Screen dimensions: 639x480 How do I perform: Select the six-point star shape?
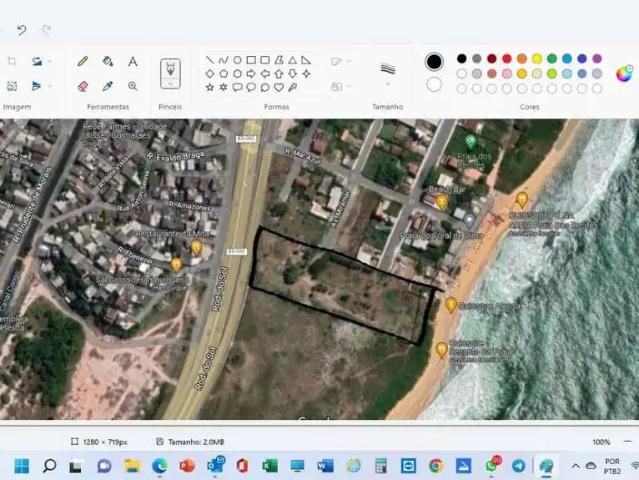[x=223, y=87]
